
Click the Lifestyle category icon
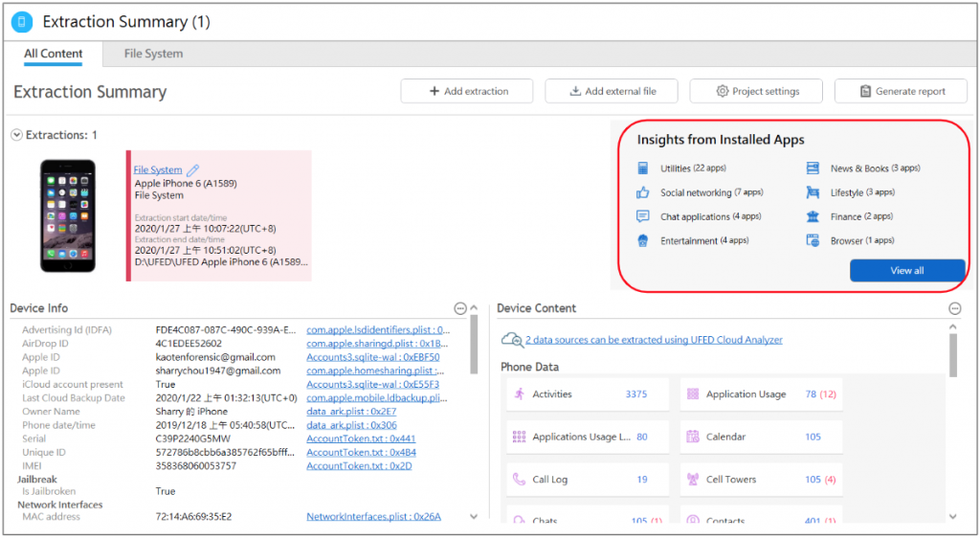pyautogui.click(x=813, y=192)
